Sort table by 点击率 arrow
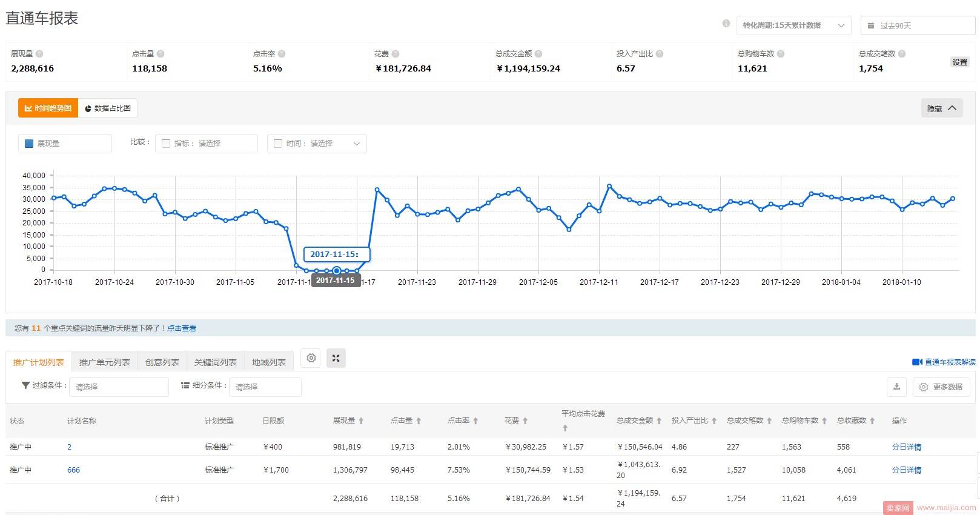The height and width of the screenshot is (515, 980). (x=475, y=420)
